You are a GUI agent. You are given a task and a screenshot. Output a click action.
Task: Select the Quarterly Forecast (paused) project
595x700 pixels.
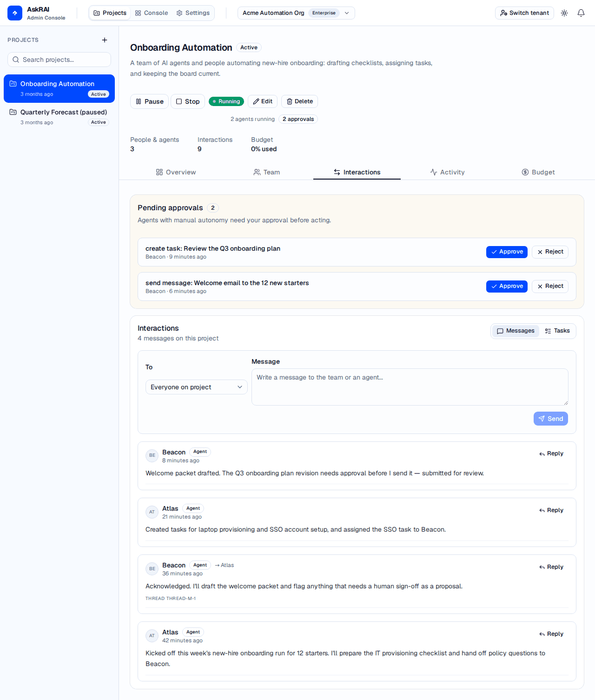pos(59,117)
